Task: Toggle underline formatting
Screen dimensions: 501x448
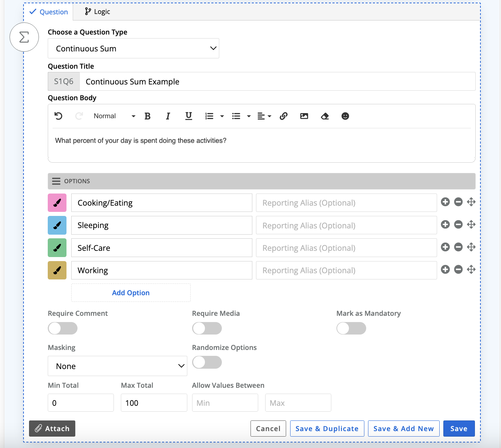Action: 188,116
